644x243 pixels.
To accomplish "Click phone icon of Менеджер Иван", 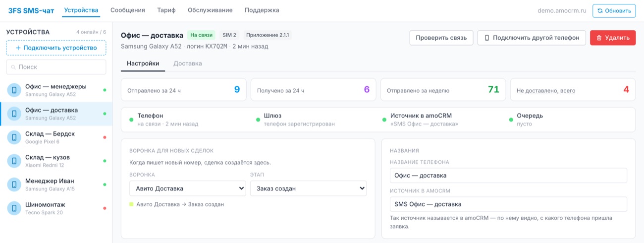I will (14, 184).
